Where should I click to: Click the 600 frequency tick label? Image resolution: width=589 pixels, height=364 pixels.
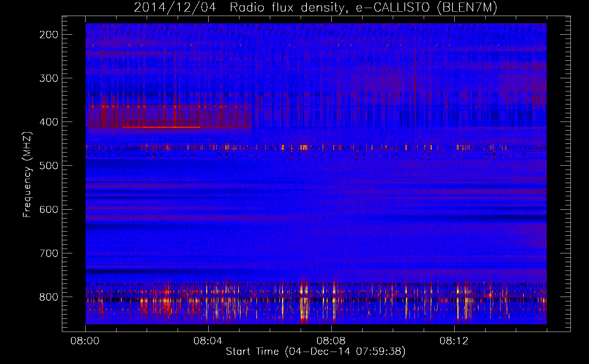(x=48, y=209)
